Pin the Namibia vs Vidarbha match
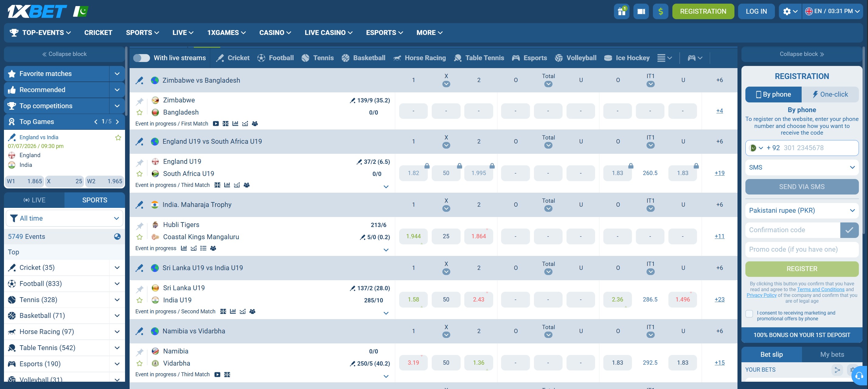The width and height of the screenshot is (868, 389). [x=140, y=352]
